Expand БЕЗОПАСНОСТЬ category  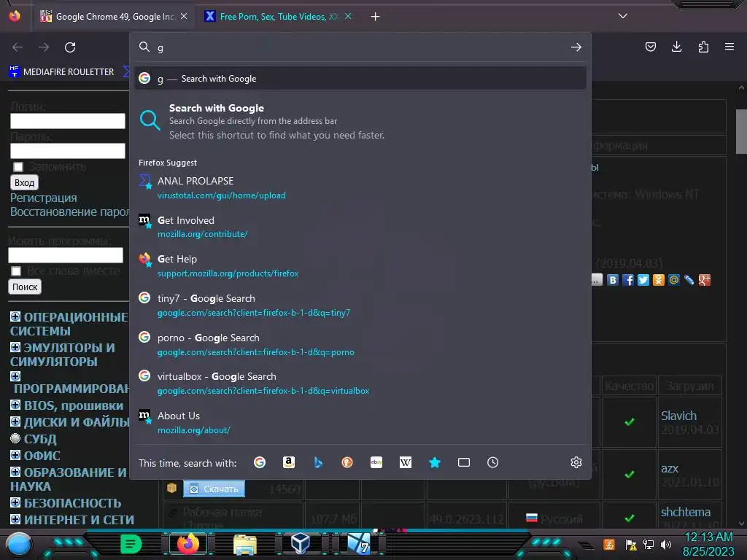coord(15,502)
